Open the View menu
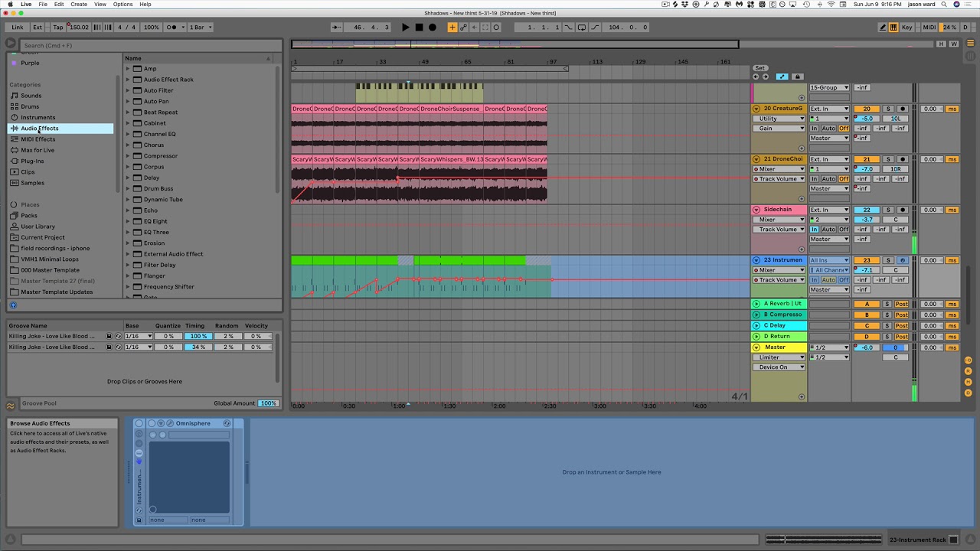Image resolution: width=980 pixels, height=551 pixels. [100, 4]
